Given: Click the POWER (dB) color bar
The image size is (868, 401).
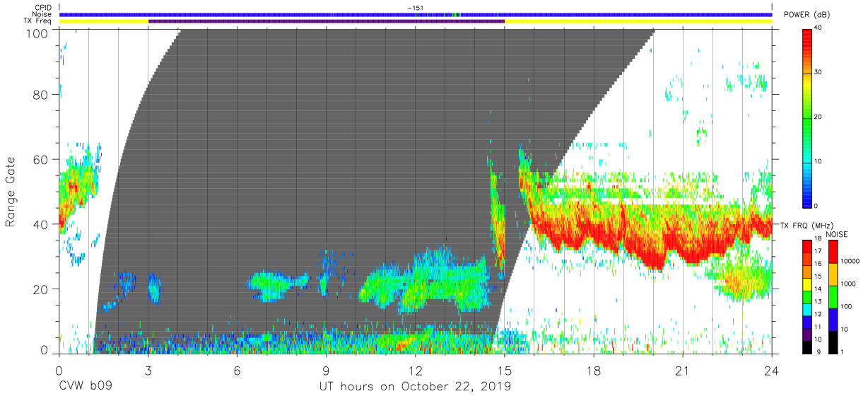Looking at the screenshot, I should pos(807,117).
